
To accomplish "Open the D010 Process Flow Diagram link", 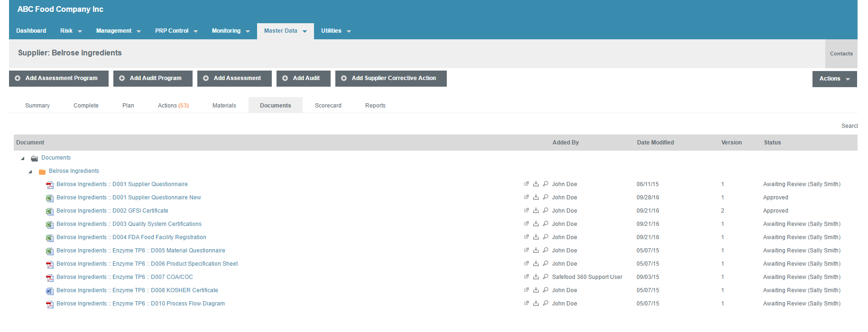I will coord(140,304).
